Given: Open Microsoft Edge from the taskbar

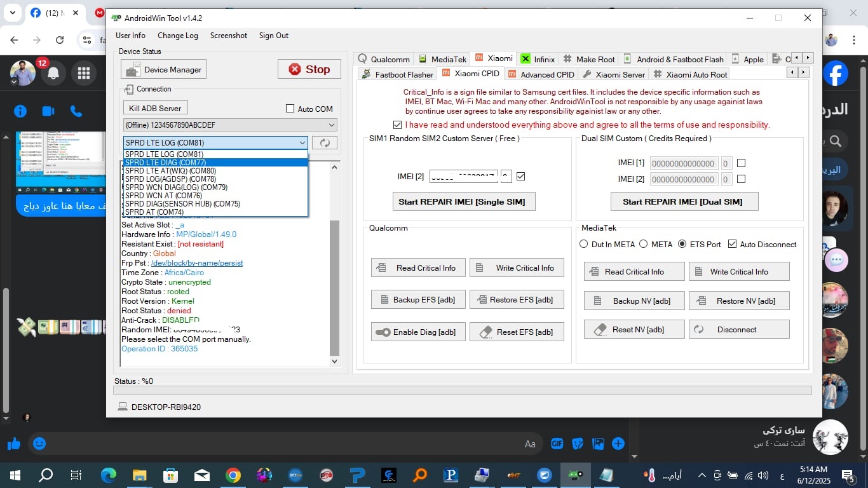Looking at the screenshot, I should pos(109,475).
